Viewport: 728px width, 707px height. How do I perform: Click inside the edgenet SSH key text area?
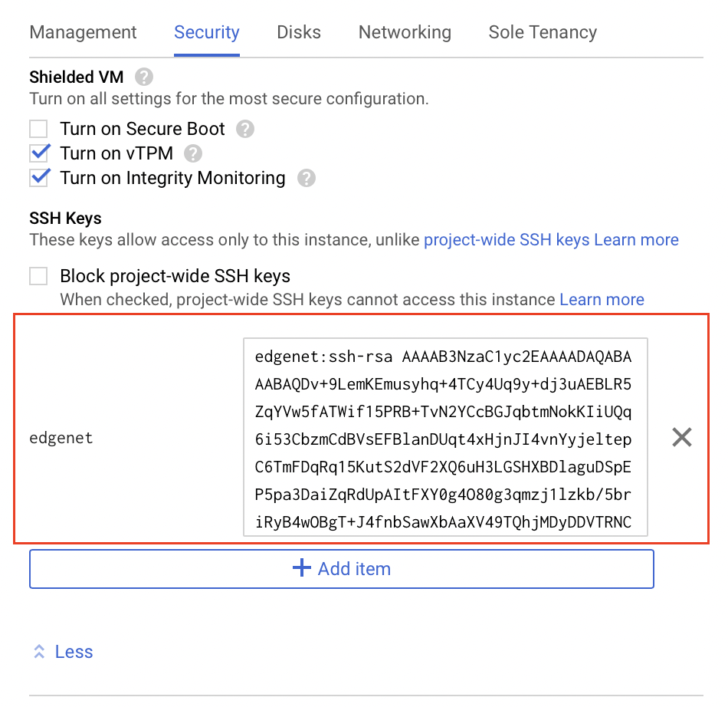click(x=444, y=436)
